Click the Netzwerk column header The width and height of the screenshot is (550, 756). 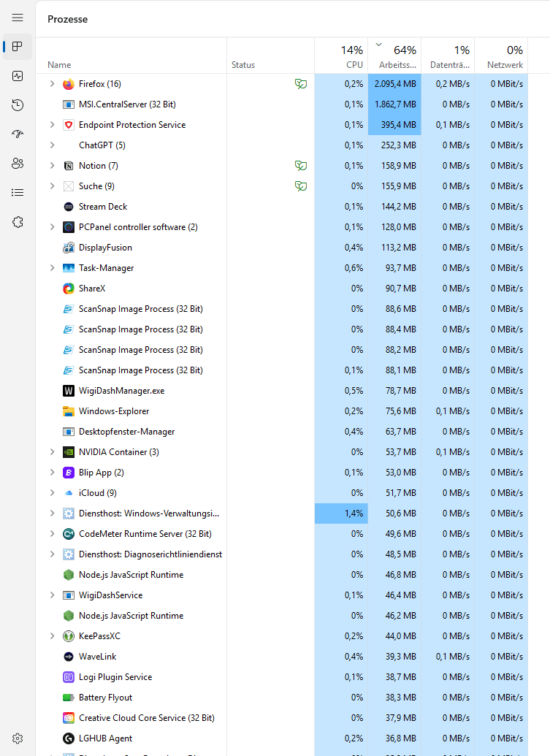pyautogui.click(x=501, y=57)
